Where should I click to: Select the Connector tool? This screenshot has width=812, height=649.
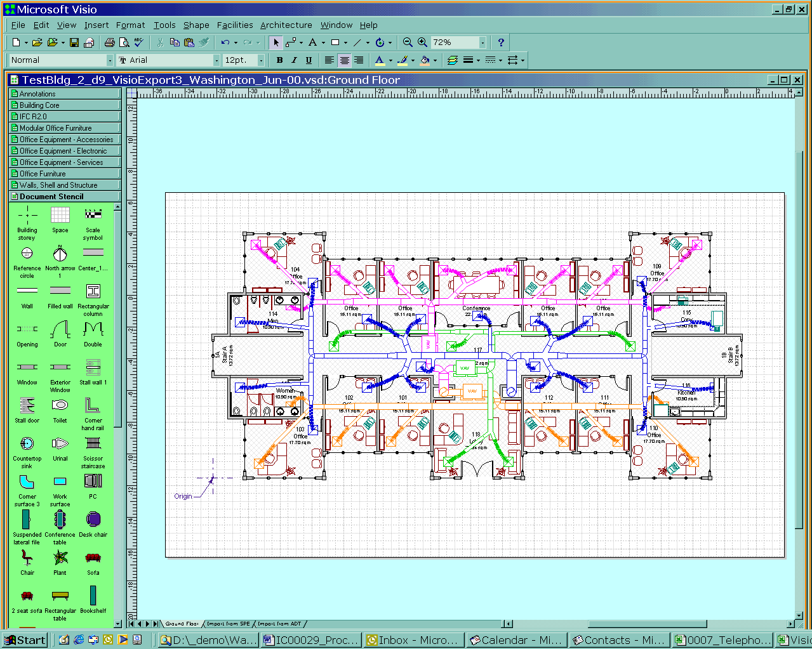[291, 43]
